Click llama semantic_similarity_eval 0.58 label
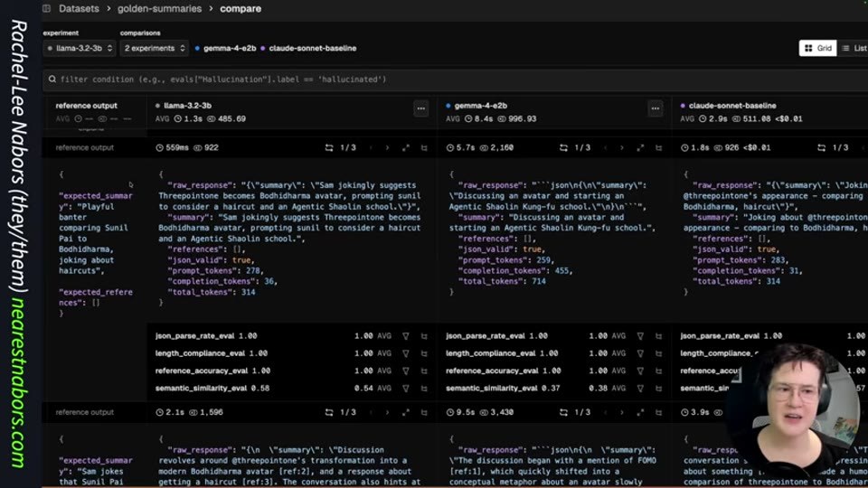The width and height of the screenshot is (868, 488). click(212, 389)
